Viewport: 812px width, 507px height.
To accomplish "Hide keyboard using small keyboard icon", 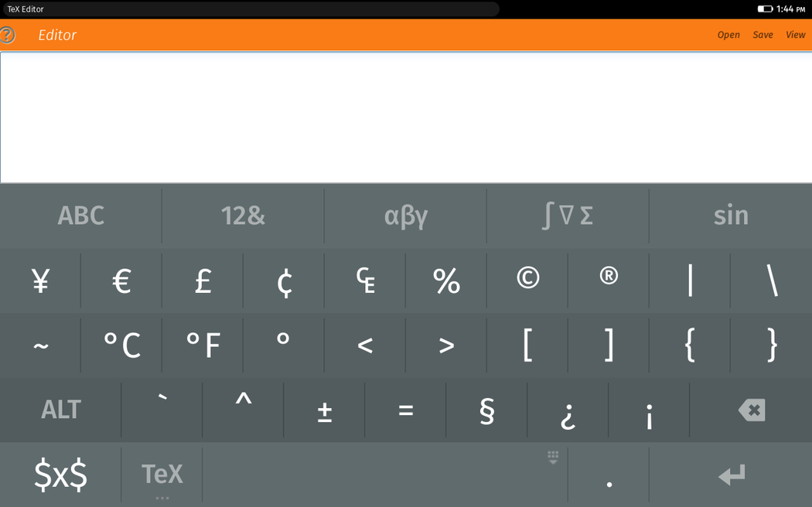I will pos(553,457).
